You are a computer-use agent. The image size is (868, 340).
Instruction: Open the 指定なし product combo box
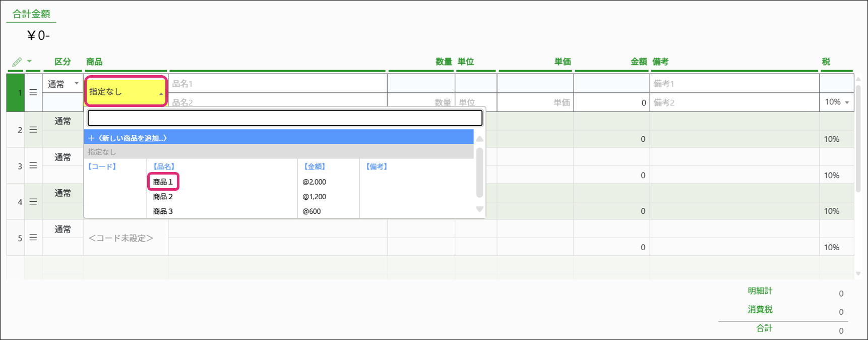point(126,92)
